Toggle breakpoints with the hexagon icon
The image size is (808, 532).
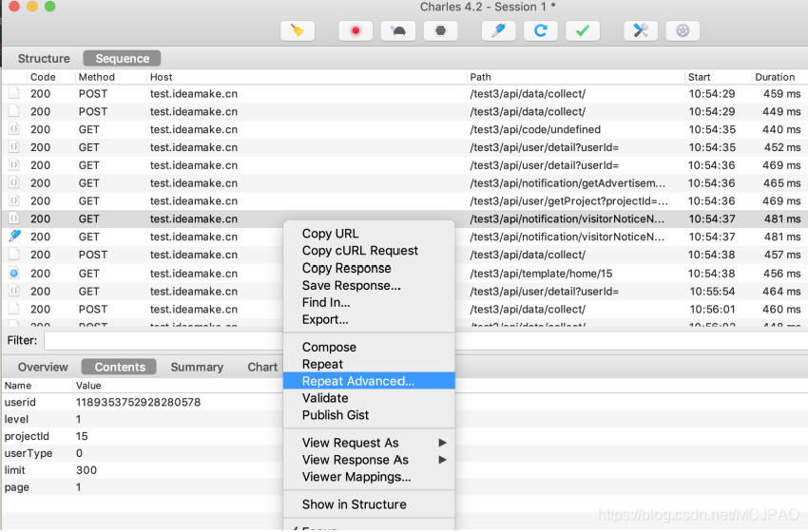click(x=440, y=31)
